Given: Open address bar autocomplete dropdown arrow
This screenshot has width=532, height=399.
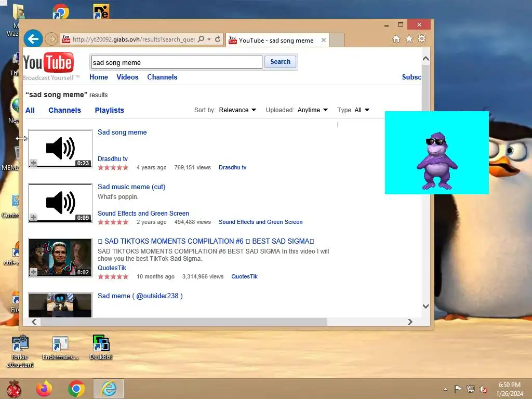Looking at the screenshot, I should (x=209, y=39).
